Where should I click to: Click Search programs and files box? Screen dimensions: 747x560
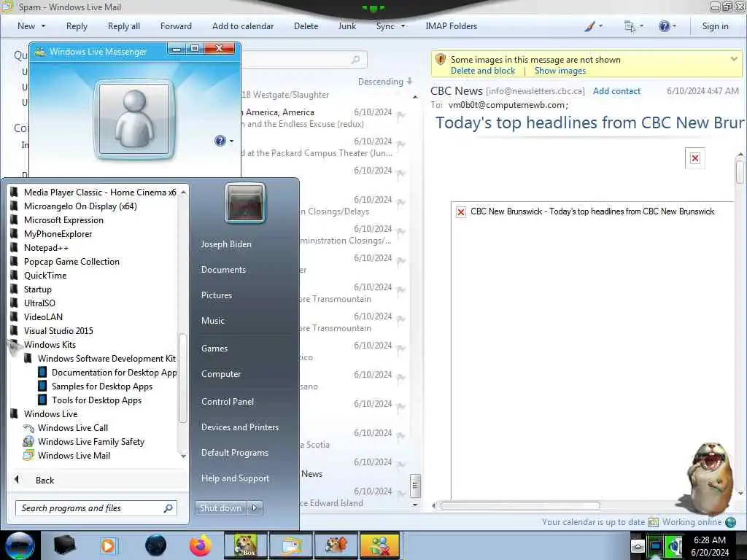click(96, 508)
